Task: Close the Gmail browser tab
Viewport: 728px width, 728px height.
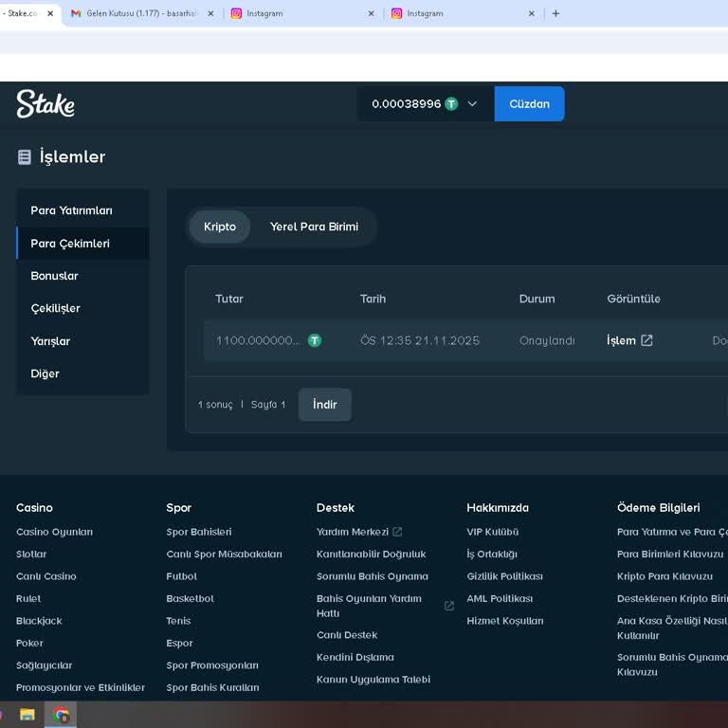Action: 210,13
